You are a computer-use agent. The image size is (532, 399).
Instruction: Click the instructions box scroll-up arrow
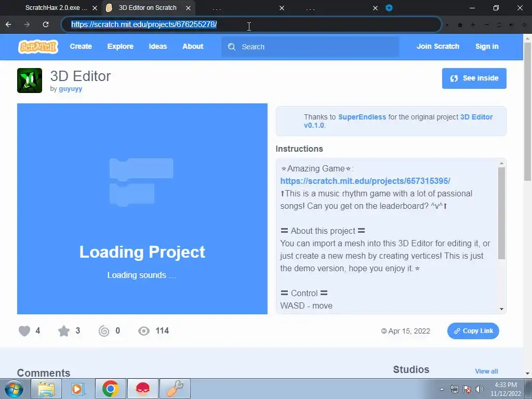501,164
